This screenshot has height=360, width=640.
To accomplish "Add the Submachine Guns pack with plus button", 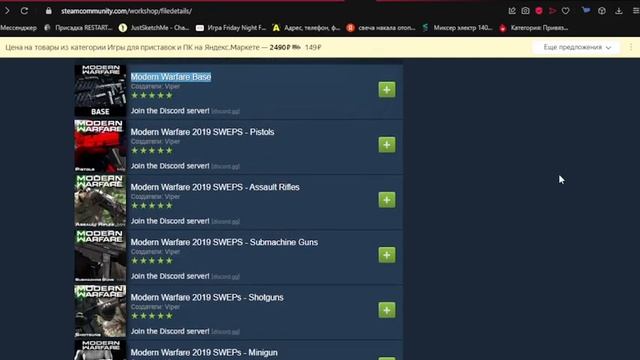I will [x=387, y=255].
